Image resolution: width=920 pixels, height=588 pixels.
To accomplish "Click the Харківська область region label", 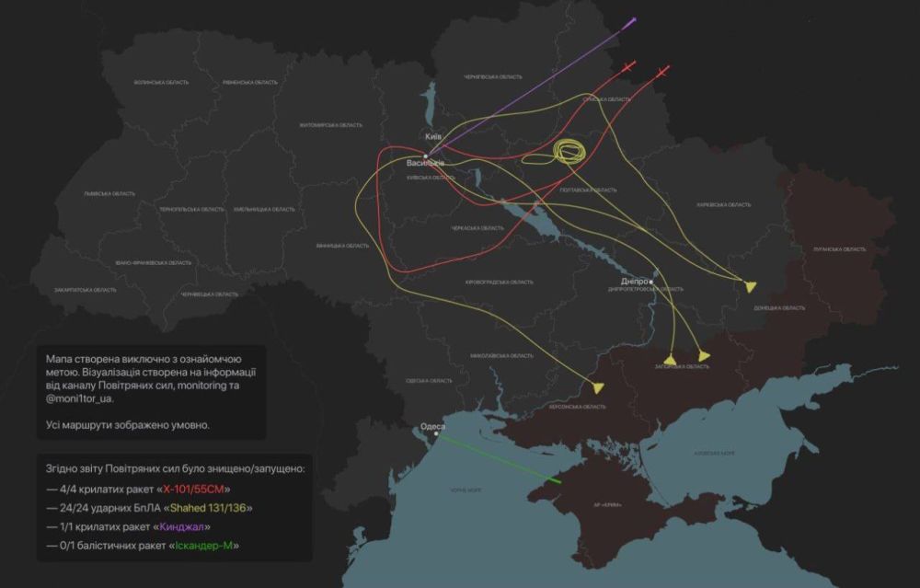I will coord(723,204).
